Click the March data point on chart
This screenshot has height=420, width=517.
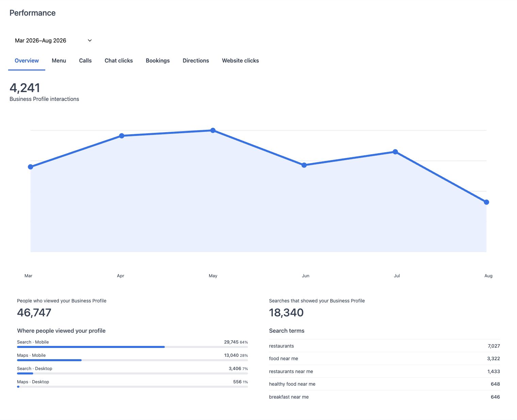31,167
